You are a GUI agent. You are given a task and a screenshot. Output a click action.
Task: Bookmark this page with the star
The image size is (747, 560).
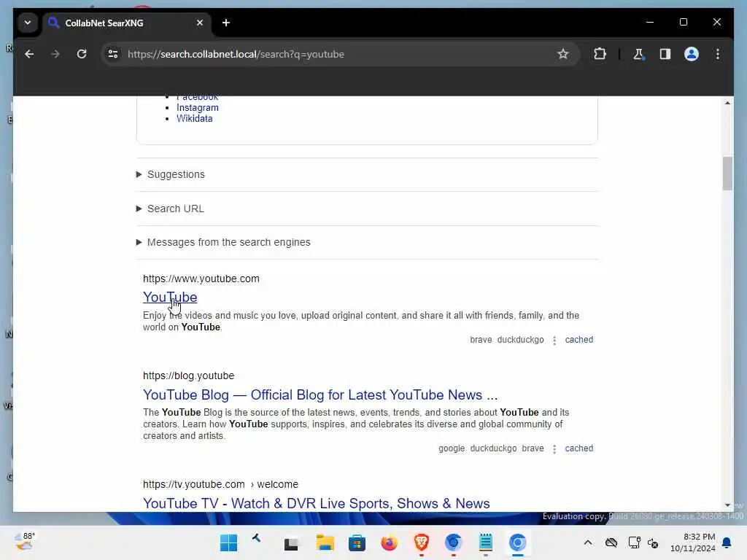(563, 54)
